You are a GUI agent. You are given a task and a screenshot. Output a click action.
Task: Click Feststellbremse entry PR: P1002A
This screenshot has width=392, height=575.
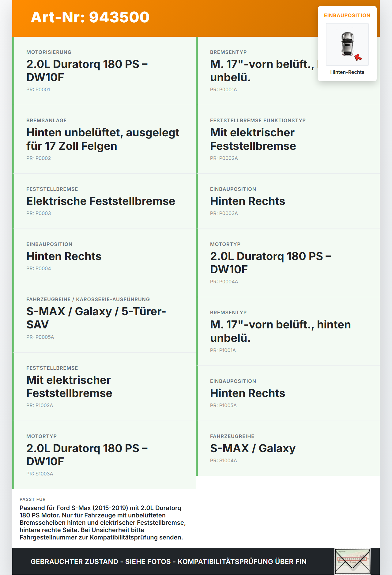coord(104,387)
